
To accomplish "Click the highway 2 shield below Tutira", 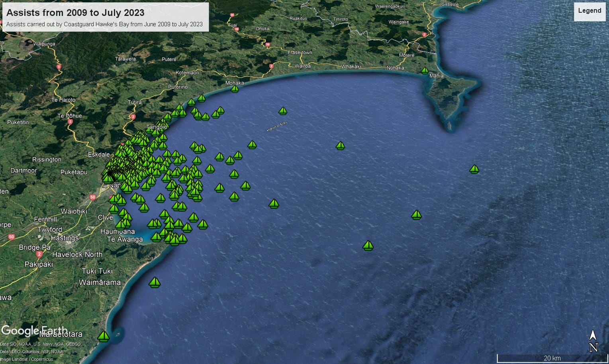I will tap(133, 117).
